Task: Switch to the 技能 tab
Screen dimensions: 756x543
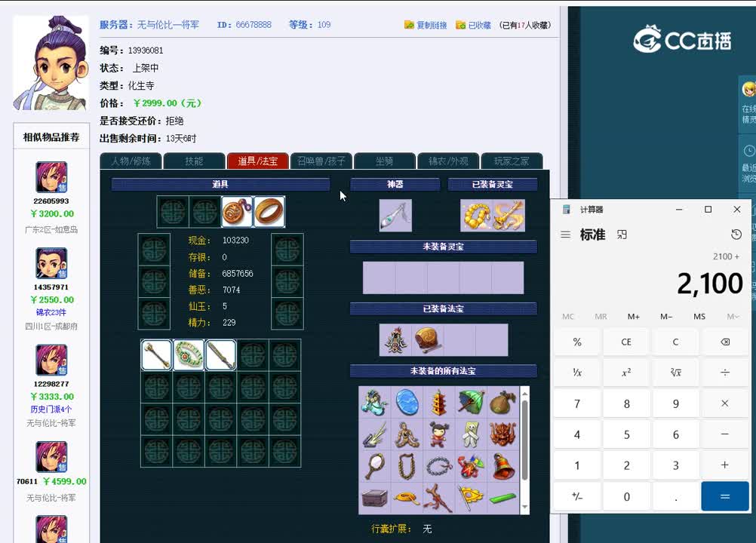Action: pyautogui.click(x=195, y=161)
